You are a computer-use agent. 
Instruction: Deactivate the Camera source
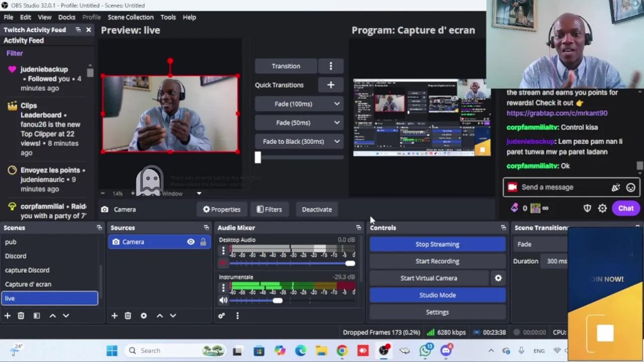(317, 209)
